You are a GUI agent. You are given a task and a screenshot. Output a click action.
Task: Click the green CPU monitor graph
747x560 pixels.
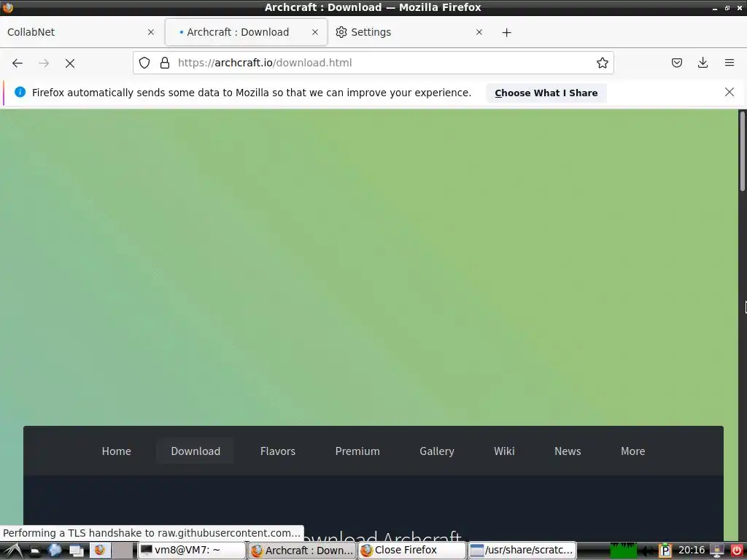624,551
